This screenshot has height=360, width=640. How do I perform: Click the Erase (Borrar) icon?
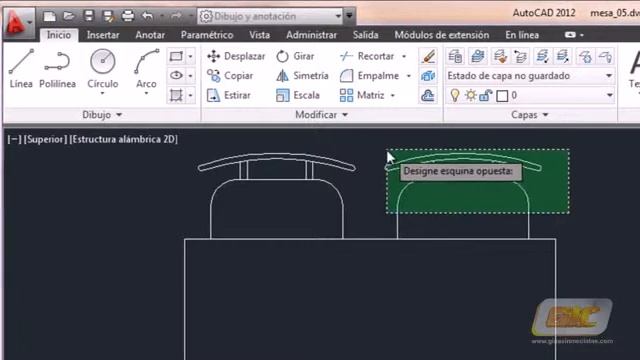click(x=428, y=56)
